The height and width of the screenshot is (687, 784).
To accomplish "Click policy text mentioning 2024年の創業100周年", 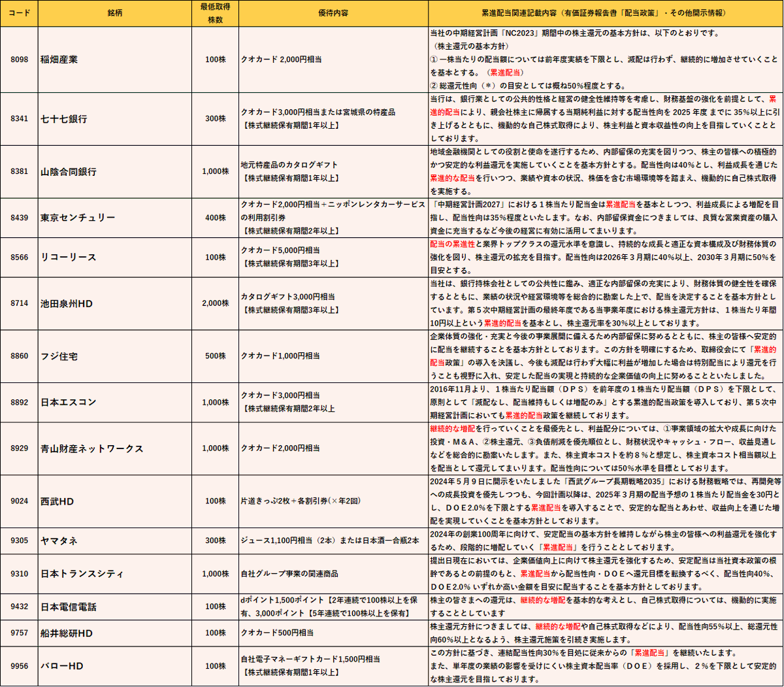I will point(606,541).
